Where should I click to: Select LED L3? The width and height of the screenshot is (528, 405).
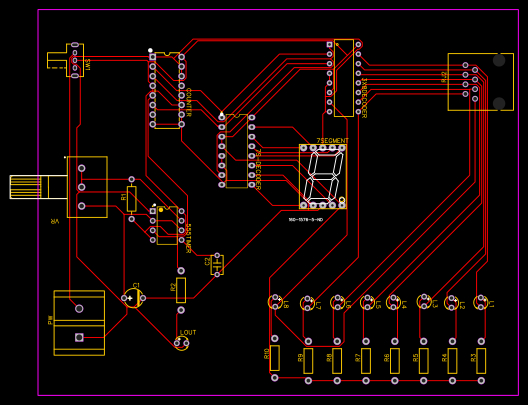[x=424, y=302]
